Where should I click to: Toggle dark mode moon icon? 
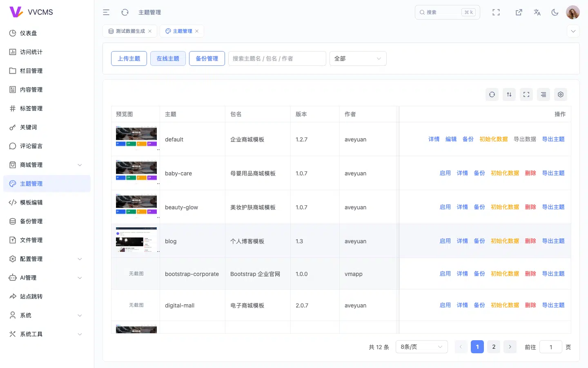click(555, 12)
